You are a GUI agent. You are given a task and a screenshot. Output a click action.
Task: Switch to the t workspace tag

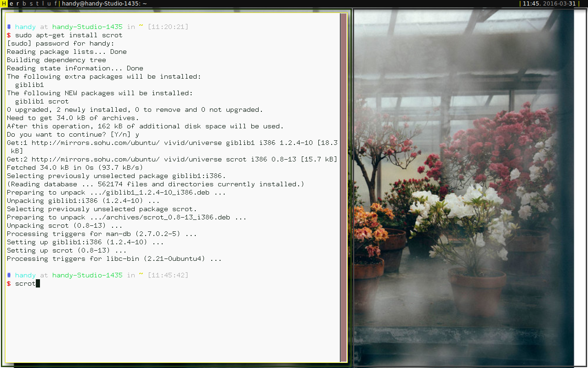(x=37, y=3)
